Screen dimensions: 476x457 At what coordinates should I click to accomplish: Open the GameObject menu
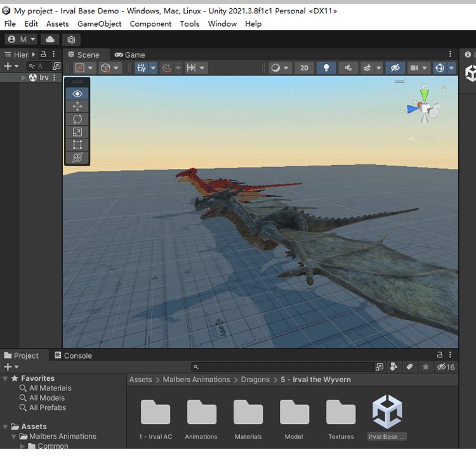pos(99,23)
